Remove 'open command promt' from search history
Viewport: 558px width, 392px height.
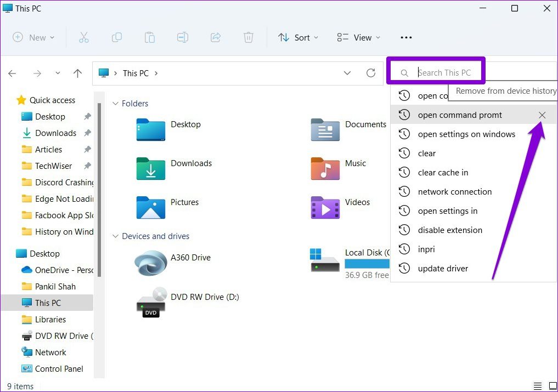click(542, 115)
